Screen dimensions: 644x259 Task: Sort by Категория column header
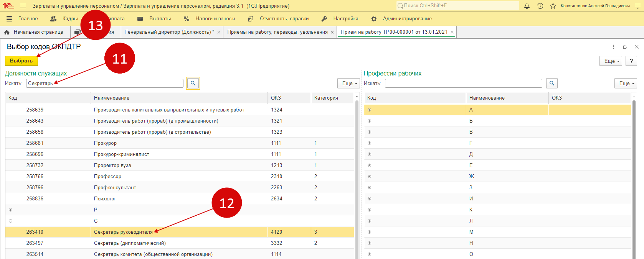332,98
